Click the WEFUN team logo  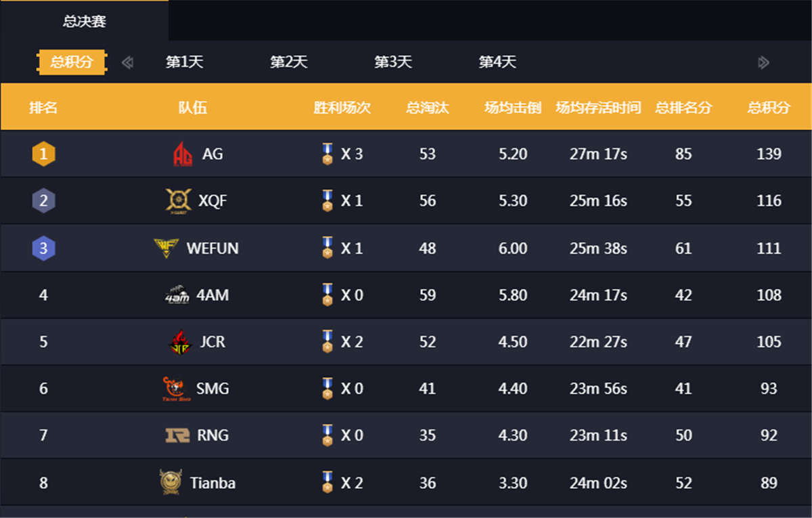click(x=166, y=248)
